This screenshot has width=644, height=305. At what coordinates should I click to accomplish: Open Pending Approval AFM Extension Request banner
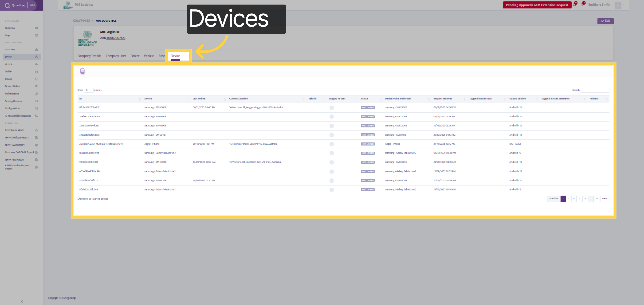(537, 5)
